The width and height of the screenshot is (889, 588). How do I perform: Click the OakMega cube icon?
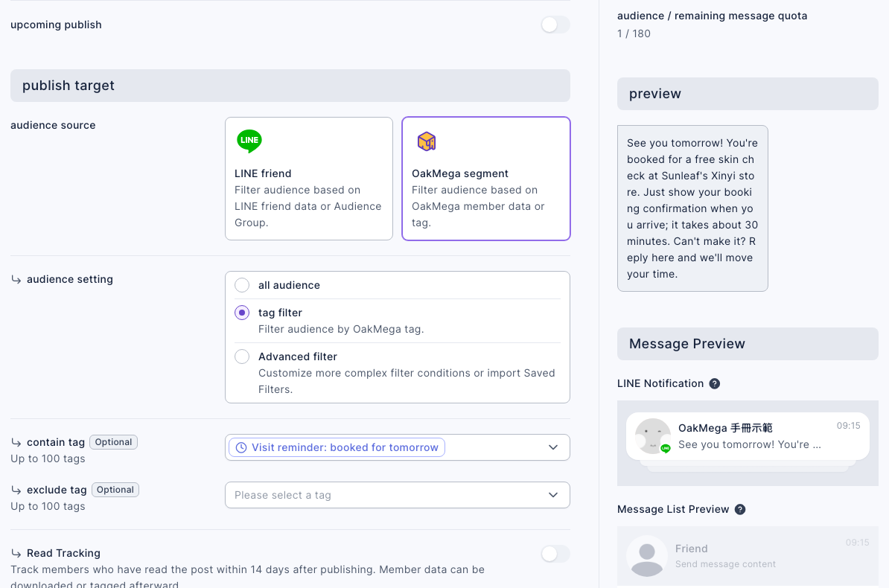pyautogui.click(x=427, y=141)
